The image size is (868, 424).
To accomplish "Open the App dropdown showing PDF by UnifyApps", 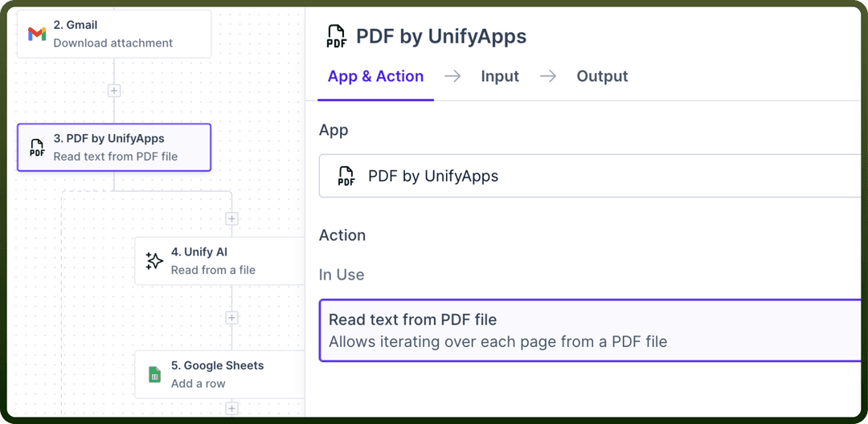I will click(592, 177).
